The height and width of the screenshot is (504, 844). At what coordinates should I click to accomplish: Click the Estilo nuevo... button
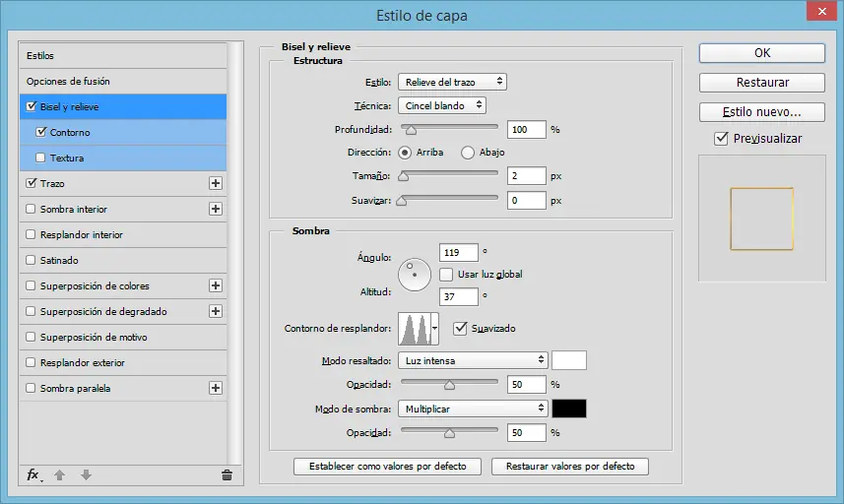coord(761,112)
